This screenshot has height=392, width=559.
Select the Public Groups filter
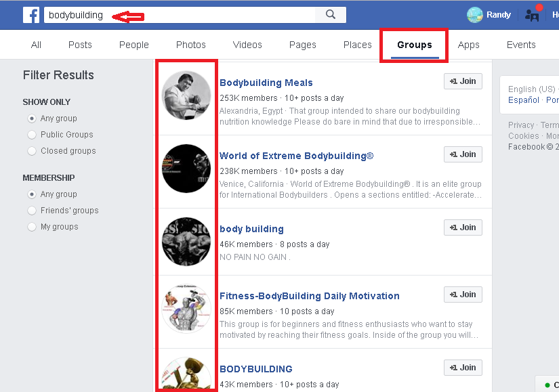coord(32,135)
